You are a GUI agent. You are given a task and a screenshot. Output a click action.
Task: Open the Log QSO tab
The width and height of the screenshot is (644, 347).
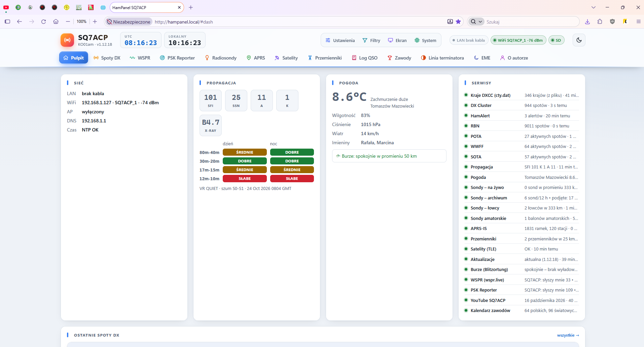[365, 58]
